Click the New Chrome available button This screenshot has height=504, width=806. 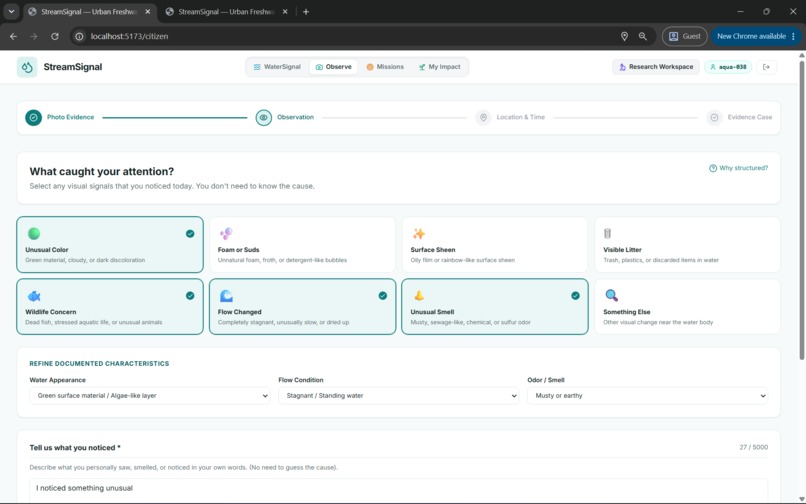click(x=756, y=37)
